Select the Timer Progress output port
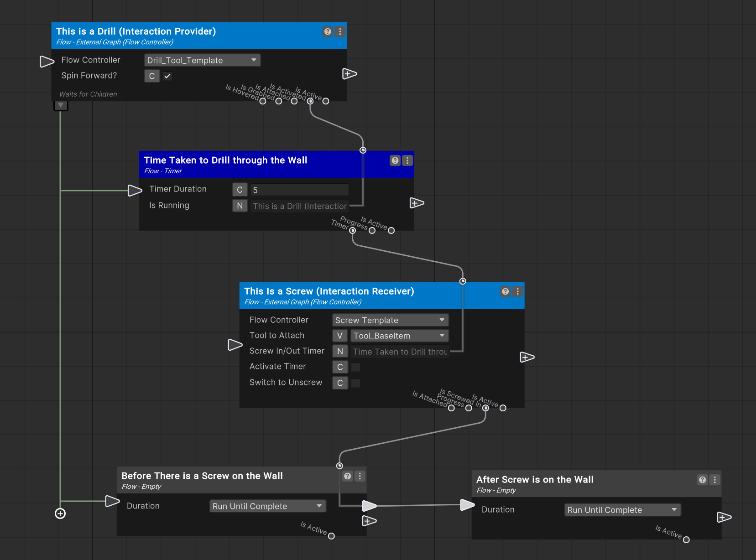Viewport: 756px width, 560px height. coord(352,231)
